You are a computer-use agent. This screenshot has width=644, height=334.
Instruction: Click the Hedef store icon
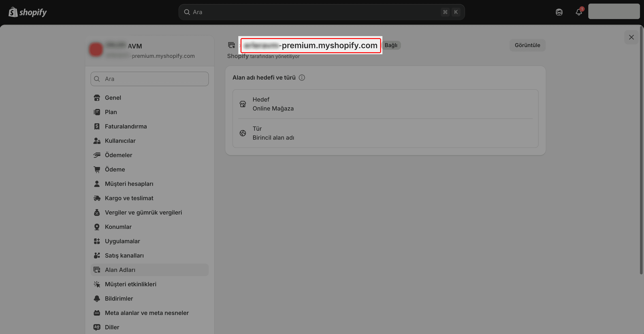pyautogui.click(x=243, y=104)
